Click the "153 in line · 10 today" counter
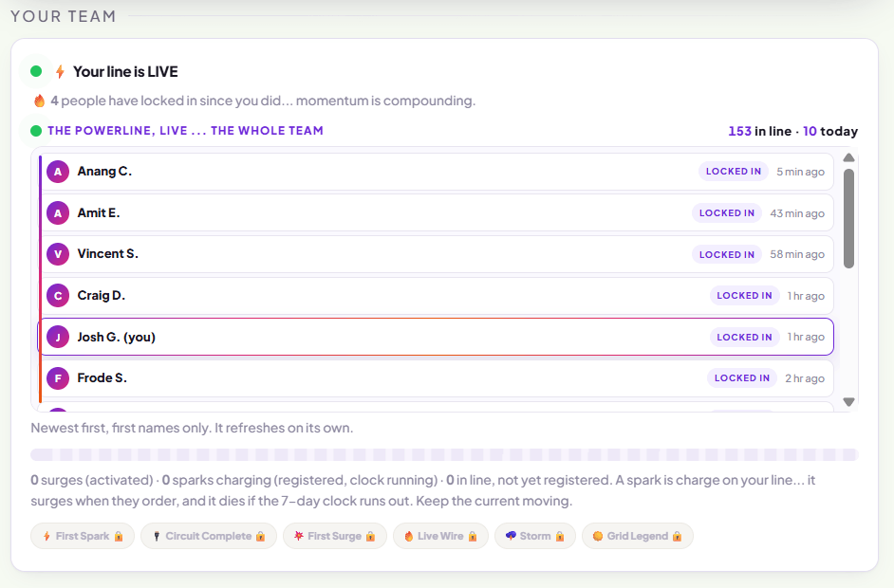The height and width of the screenshot is (588, 894). (x=793, y=132)
